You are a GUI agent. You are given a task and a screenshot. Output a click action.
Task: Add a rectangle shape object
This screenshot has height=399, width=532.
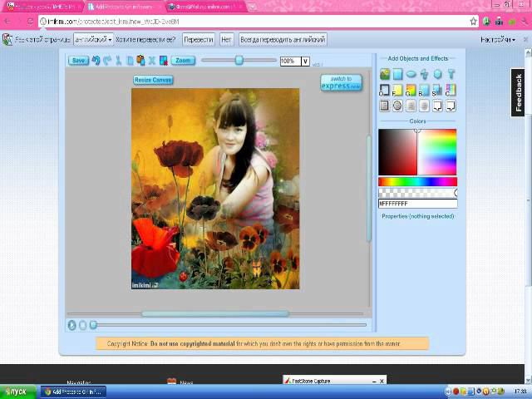(x=397, y=74)
